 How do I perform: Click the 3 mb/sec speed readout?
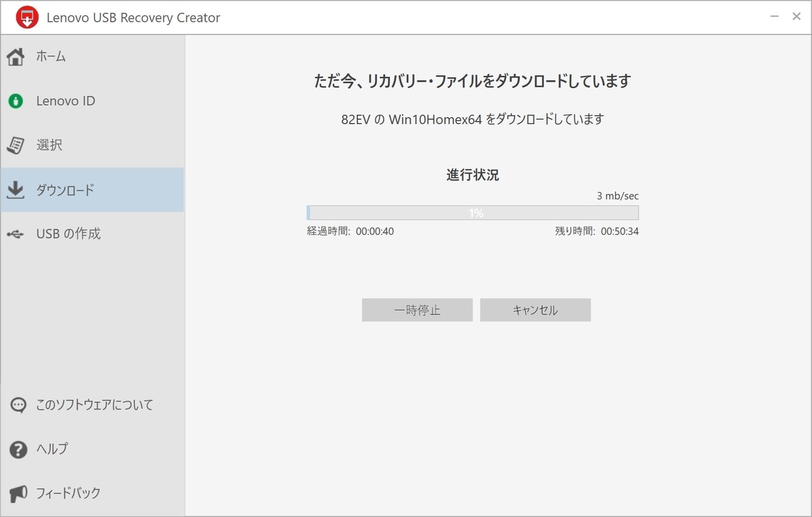point(618,196)
